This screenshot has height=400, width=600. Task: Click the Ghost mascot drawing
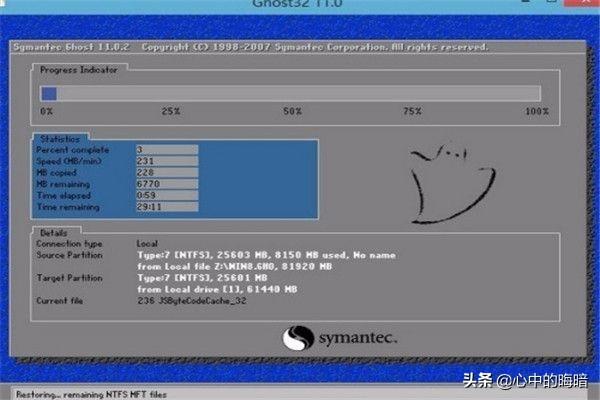point(453,184)
